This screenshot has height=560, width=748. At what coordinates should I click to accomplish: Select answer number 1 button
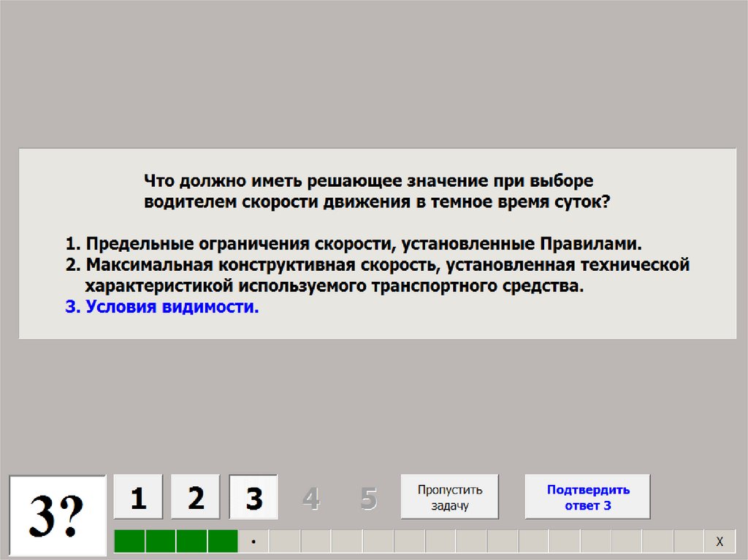click(x=137, y=497)
